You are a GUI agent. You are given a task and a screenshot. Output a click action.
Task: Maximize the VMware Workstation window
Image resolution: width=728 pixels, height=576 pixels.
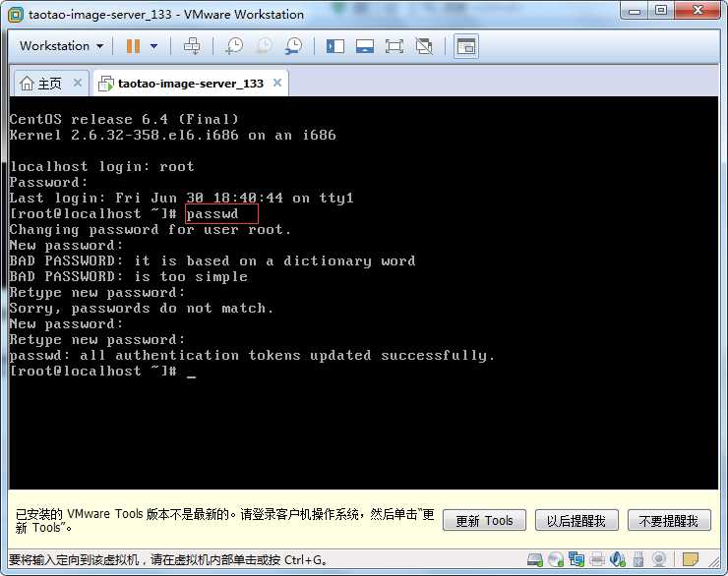click(661, 10)
